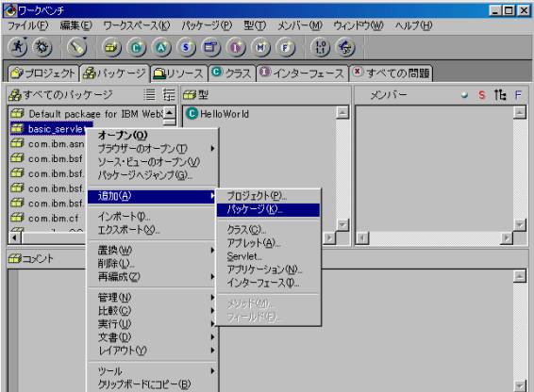This screenshot has width=534, height=392.
Task: Toggle the red S static filter in Members pane
Action: pyautogui.click(x=481, y=95)
